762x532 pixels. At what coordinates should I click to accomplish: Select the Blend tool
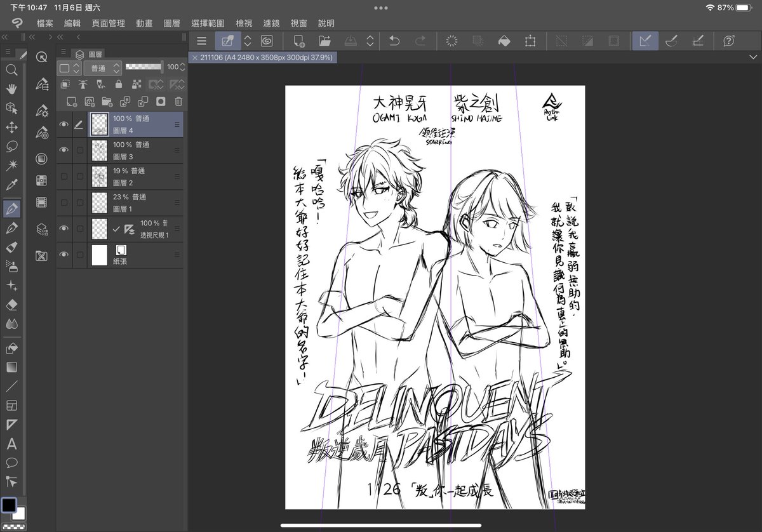click(11, 324)
